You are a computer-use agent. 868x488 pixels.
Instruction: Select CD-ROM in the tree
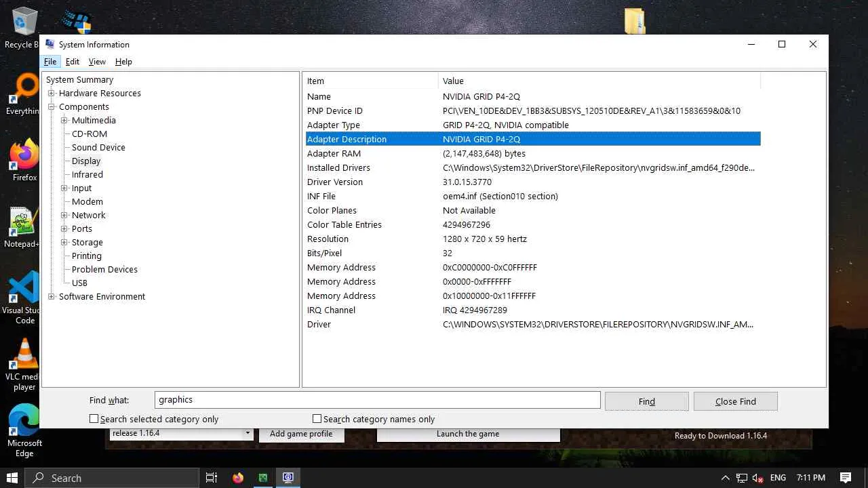coord(90,134)
